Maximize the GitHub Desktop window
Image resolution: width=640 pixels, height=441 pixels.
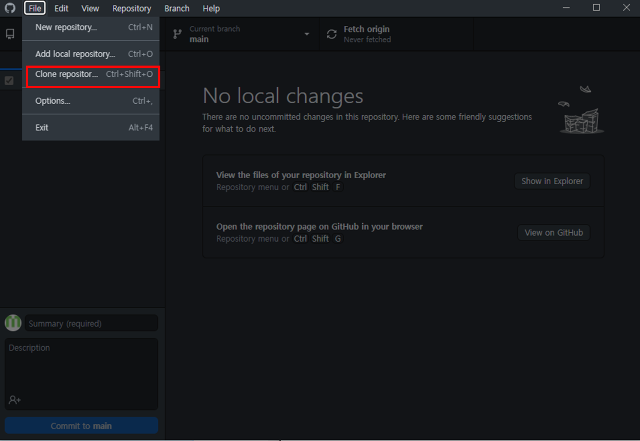coord(596,8)
